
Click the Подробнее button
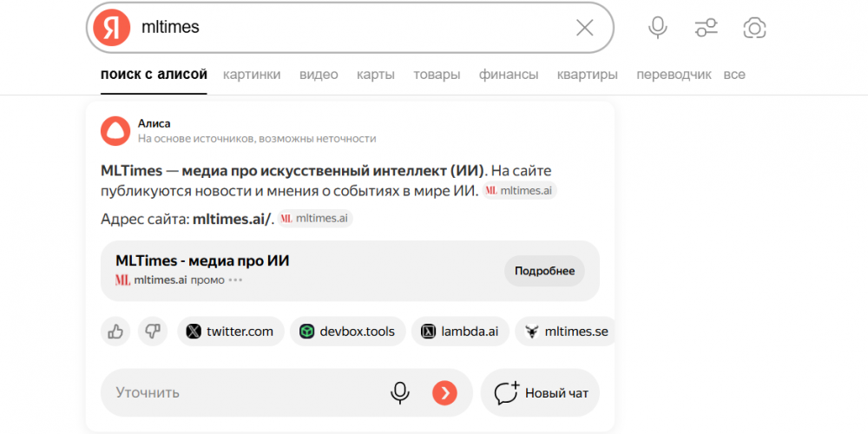[x=545, y=271]
